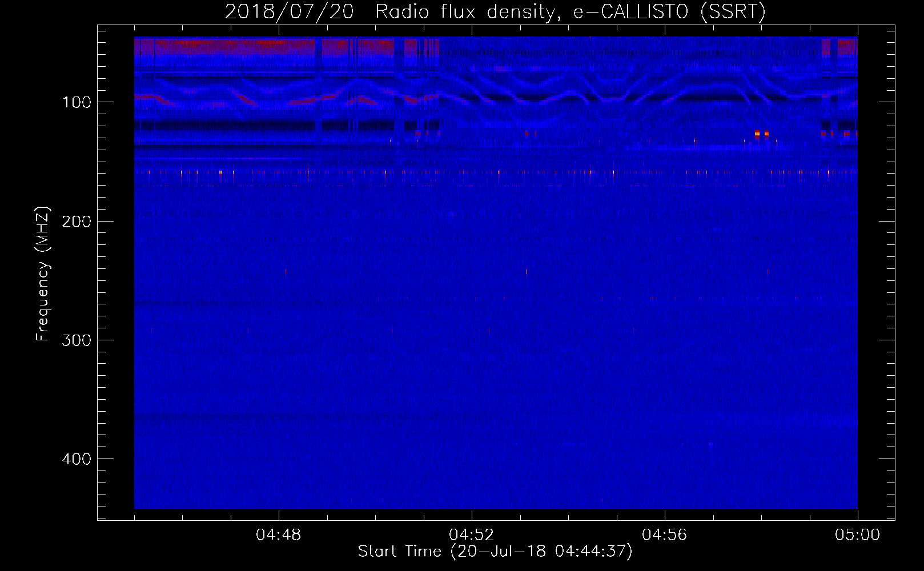Click the '400' frequency tick label
924x571 pixels.
pyautogui.click(x=77, y=459)
